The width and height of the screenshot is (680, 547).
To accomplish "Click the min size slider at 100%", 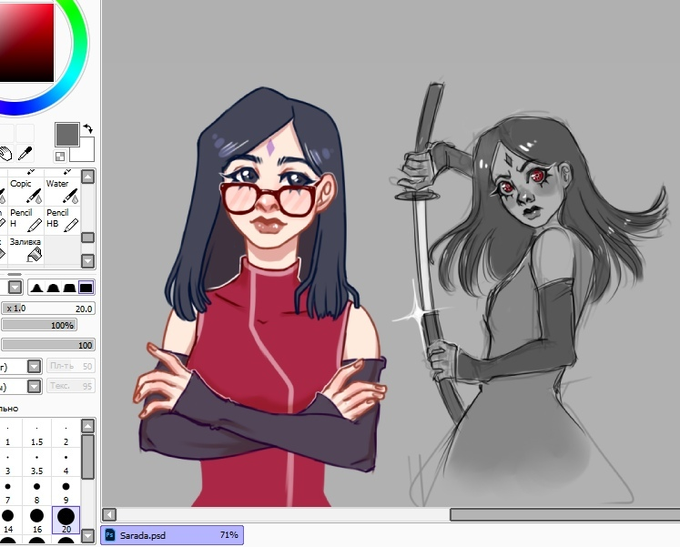I will [39, 325].
